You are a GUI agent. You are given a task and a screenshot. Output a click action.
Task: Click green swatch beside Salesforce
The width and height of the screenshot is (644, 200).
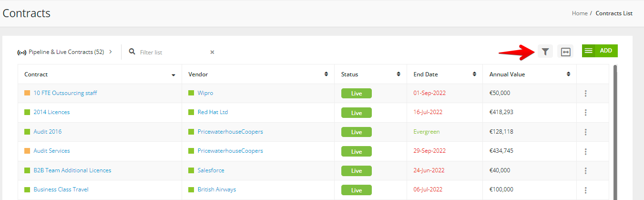191,170
